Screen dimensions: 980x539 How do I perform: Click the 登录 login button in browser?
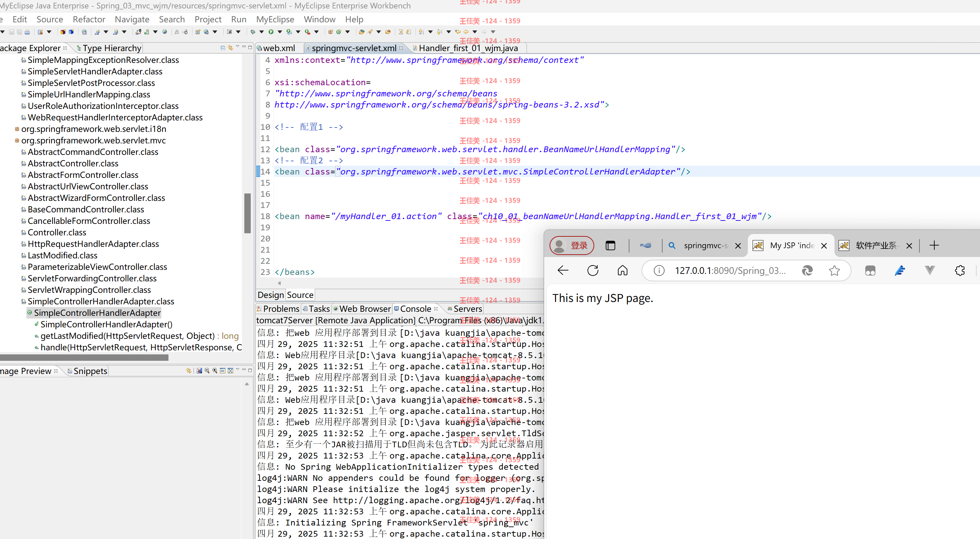point(572,245)
